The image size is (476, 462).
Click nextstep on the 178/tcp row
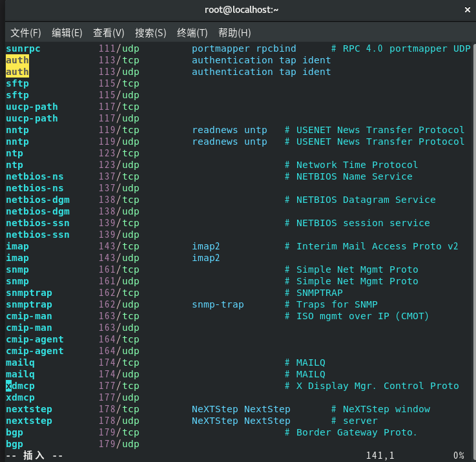[29, 410]
